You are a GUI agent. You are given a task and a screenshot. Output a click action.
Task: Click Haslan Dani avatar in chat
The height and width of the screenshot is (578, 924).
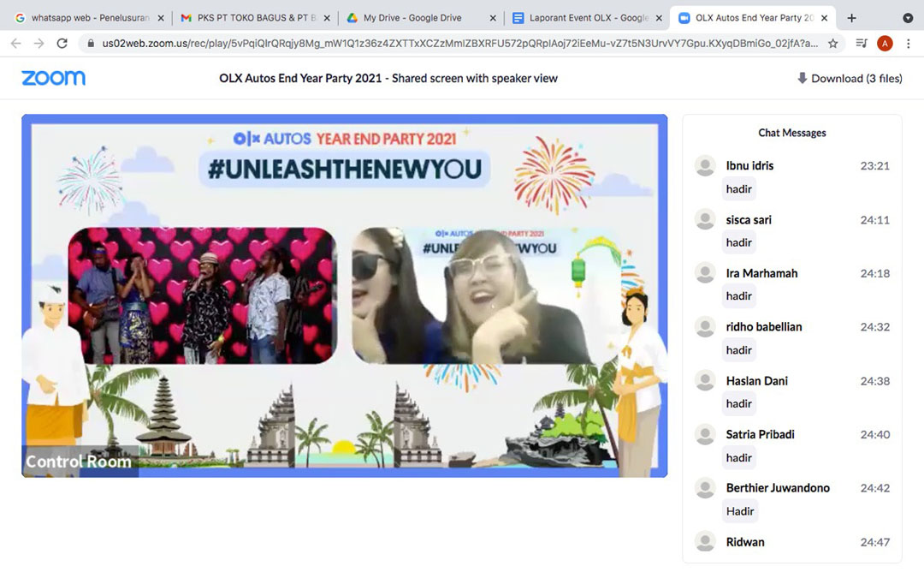[x=705, y=380]
